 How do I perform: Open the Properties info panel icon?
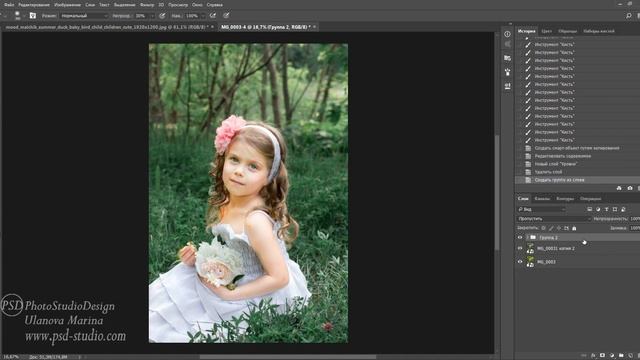coord(507,34)
